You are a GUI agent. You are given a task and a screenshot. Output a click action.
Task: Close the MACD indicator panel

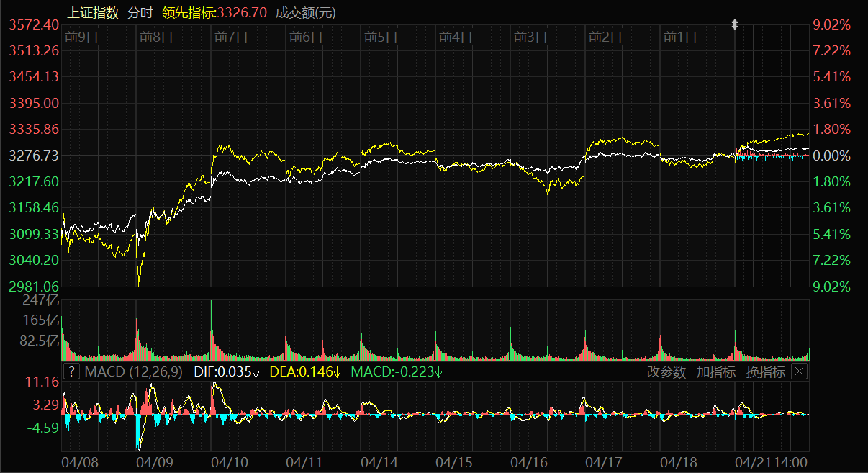[800, 371]
